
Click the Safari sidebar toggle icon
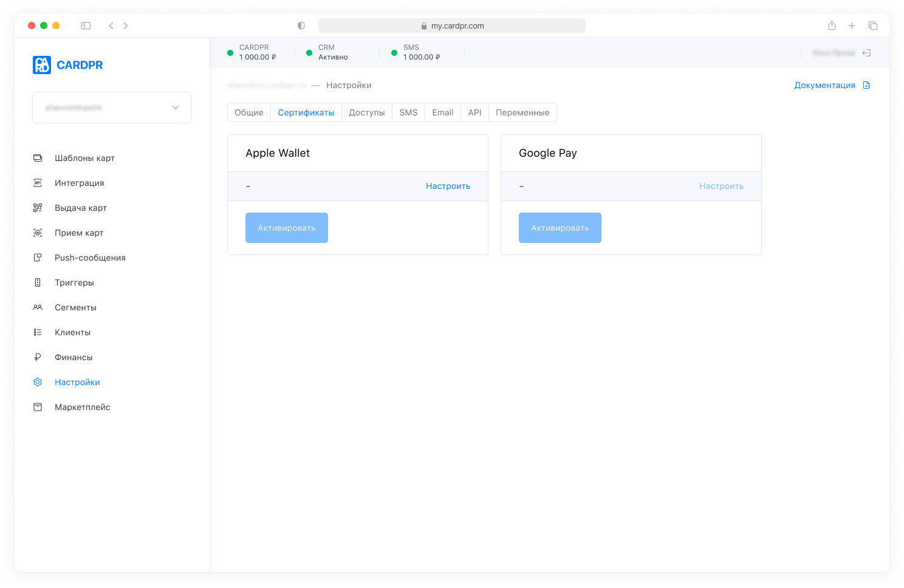pyautogui.click(x=86, y=26)
